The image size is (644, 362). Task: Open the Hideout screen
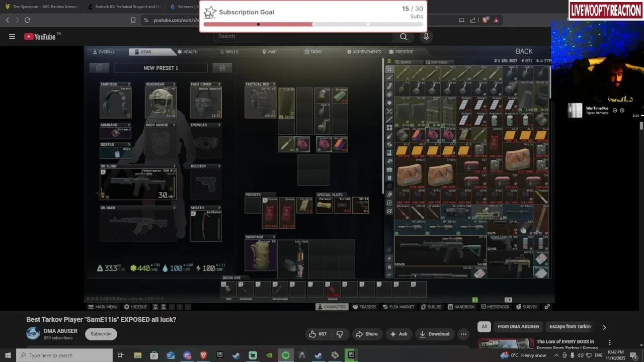click(135, 307)
